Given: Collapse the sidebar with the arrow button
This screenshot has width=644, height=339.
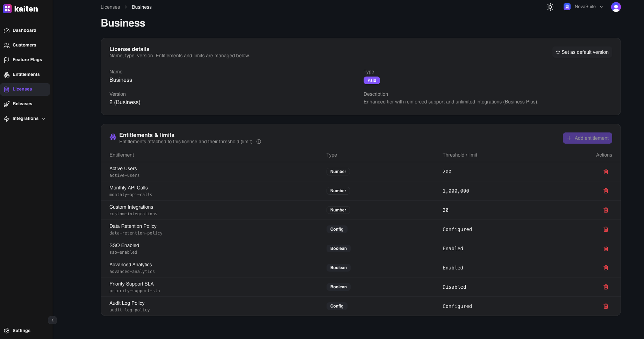Looking at the screenshot, I should click(x=52, y=320).
